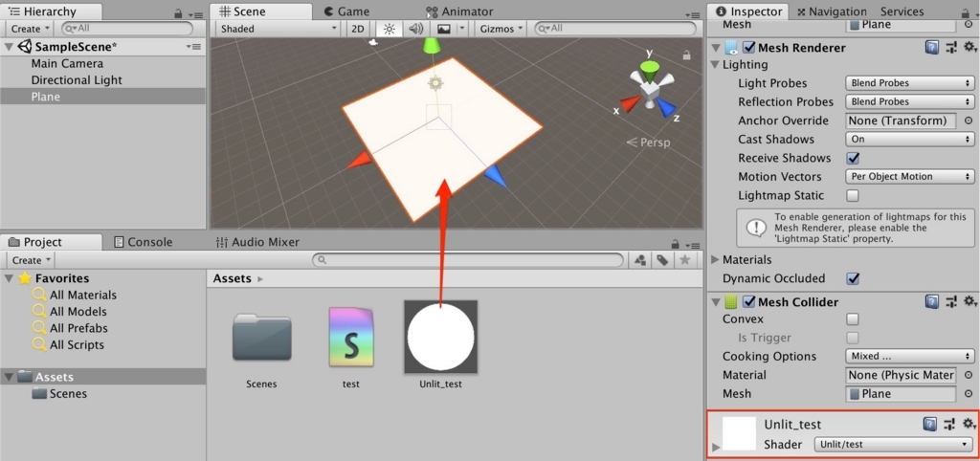This screenshot has height=461, width=980.
Task: Open SampleScene options menu icon
Action: click(x=193, y=47)
